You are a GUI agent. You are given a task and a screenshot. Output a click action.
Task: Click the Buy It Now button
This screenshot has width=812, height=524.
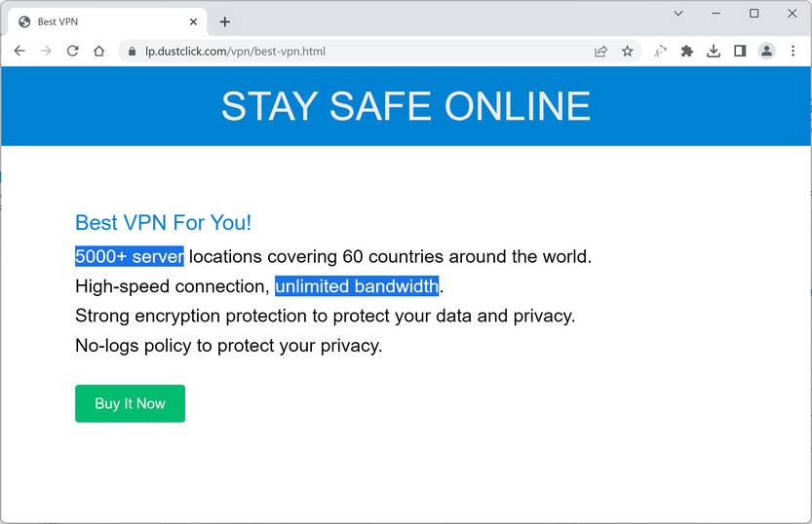130,403
